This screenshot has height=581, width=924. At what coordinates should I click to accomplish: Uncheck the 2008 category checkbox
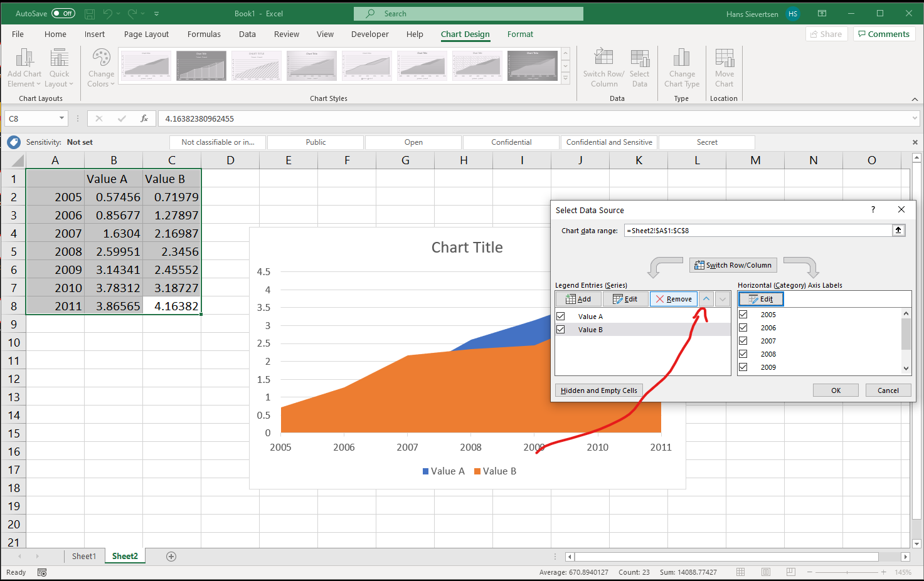(743, 353)
